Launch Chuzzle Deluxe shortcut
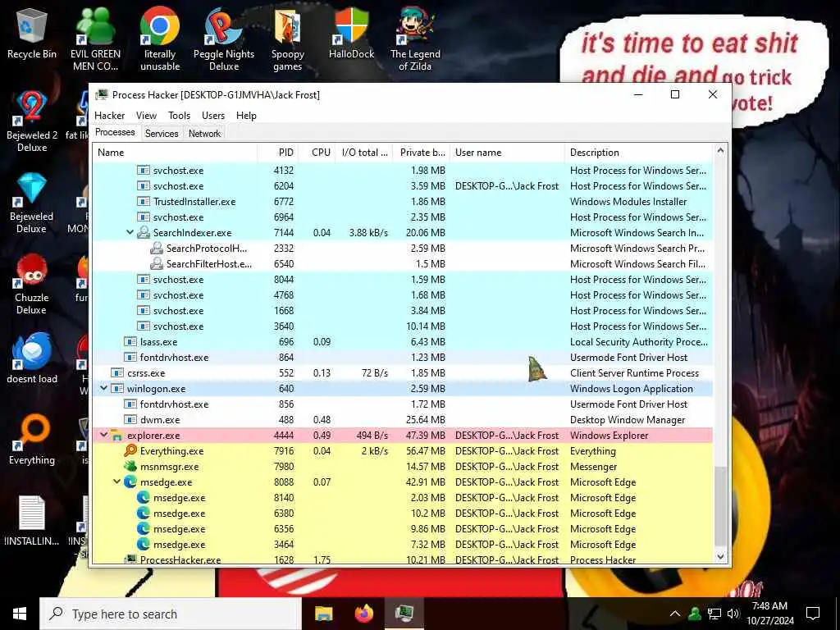 point(32,284)
